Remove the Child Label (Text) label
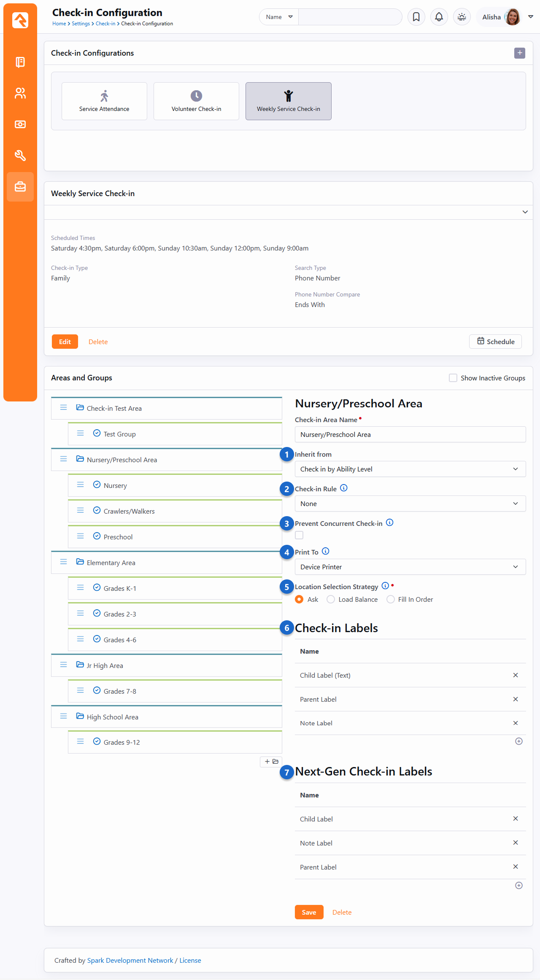 (x=515, y=675)
